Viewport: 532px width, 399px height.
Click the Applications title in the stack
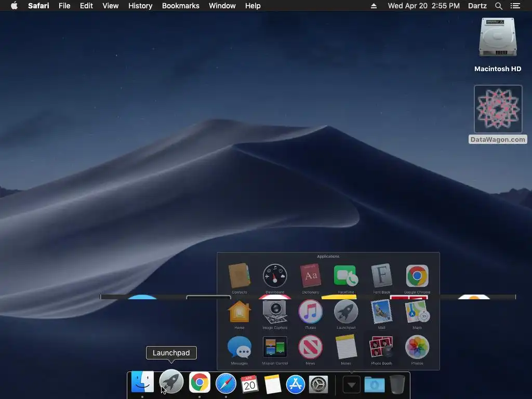tap(328, 256)
